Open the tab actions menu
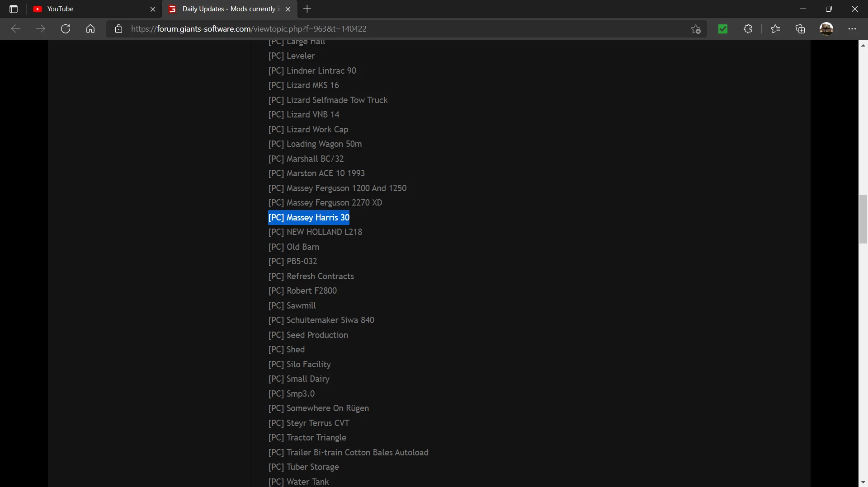868x487 pixels. coord(14,9)
